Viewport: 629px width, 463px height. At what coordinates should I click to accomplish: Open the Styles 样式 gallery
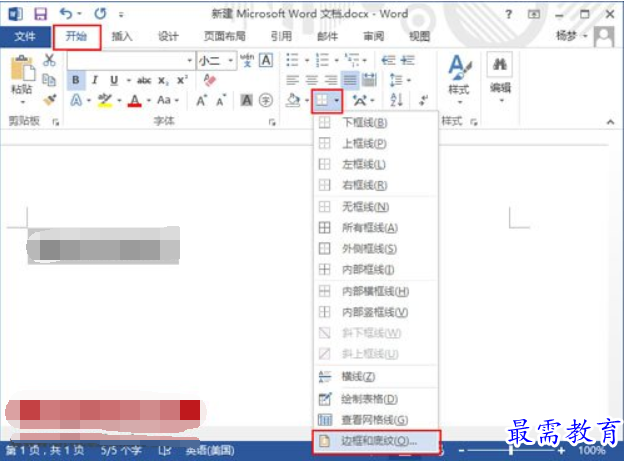(x=459, y=78)
